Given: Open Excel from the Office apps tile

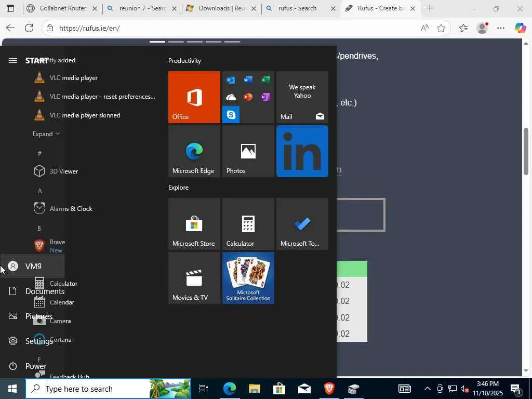Looking at the screenshot, I should (265, 79).
